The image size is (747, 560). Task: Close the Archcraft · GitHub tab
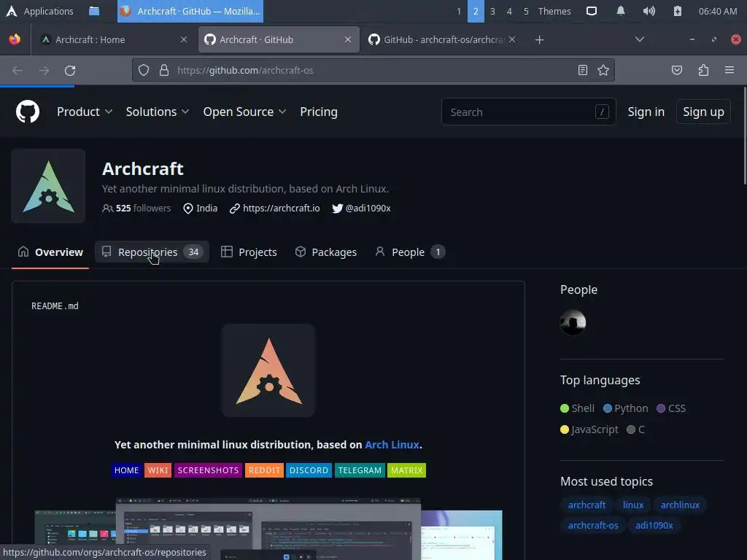[x=348, y=39]
